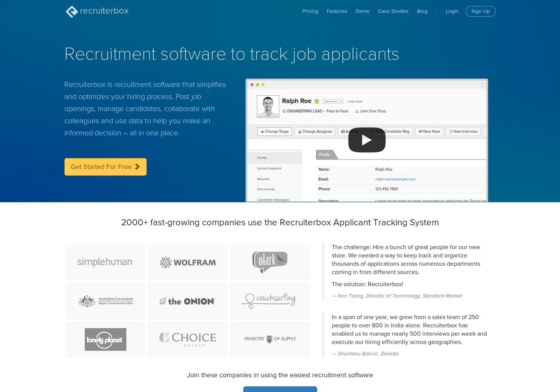
Task: Click the Sign Up button
Action: pos(481,11)
